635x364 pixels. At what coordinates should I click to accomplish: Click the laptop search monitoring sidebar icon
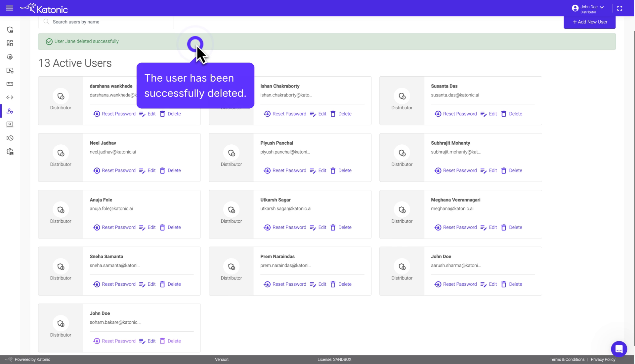10,125
